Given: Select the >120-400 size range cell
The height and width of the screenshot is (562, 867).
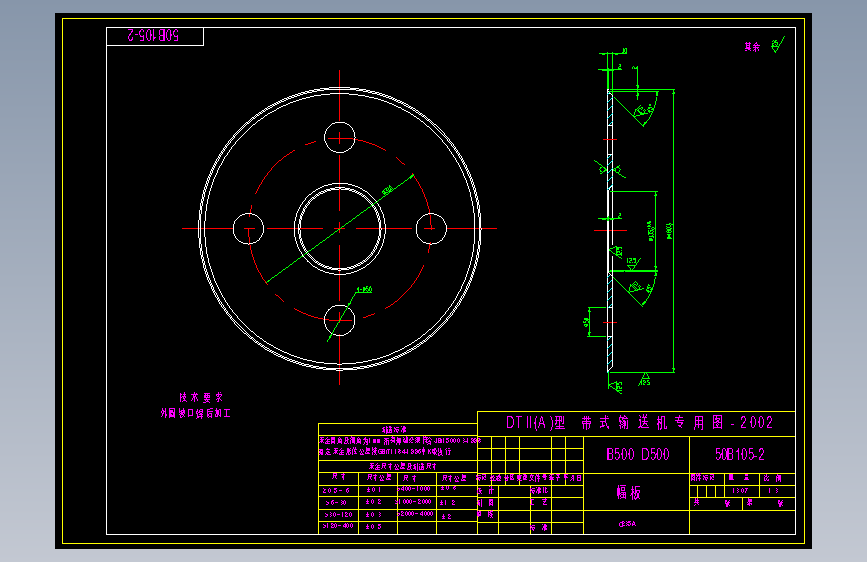Looking at the screenshot, I should click(x=338, y=526).
